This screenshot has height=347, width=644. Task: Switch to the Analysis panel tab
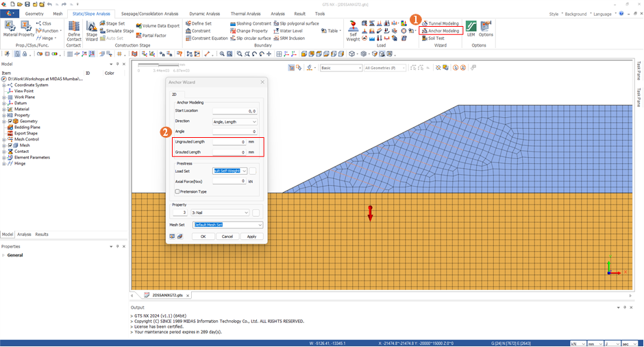click(x=24, y=235)
